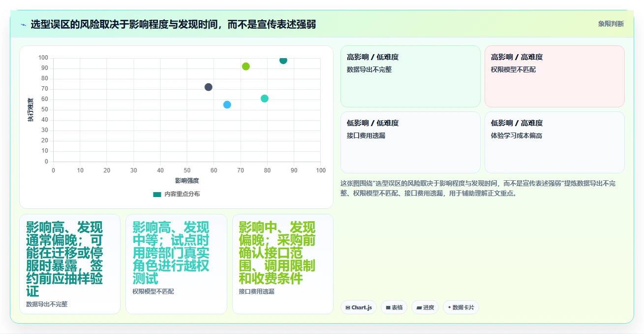Click the 象限判断 label in header
Image resolution: width=644 pixels, height=334 pixels.
[611, 24]
